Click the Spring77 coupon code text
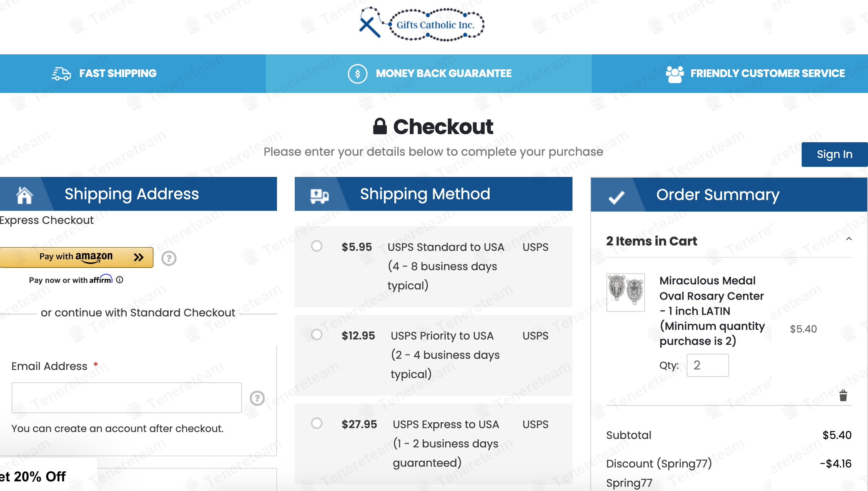This screenshot has height=491, width=868. point(629,483)
